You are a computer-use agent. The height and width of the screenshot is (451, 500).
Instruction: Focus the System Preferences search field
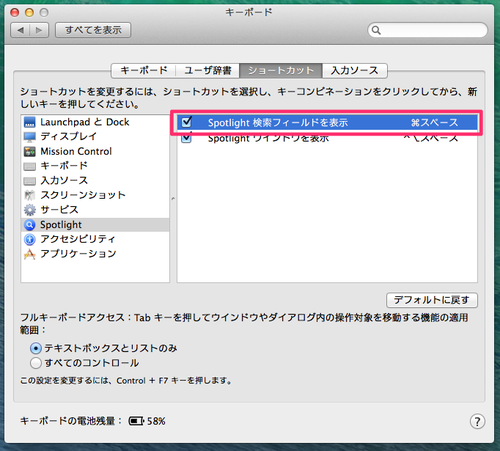point(428,30)
